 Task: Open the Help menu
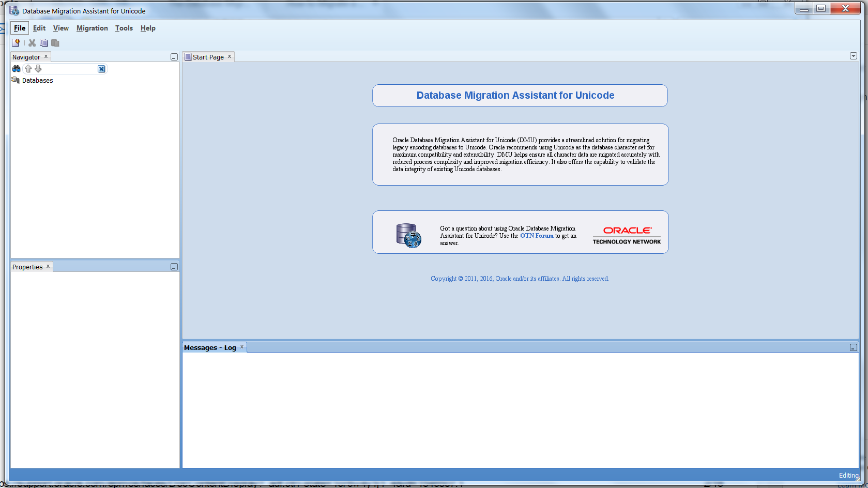click(148, 28)
